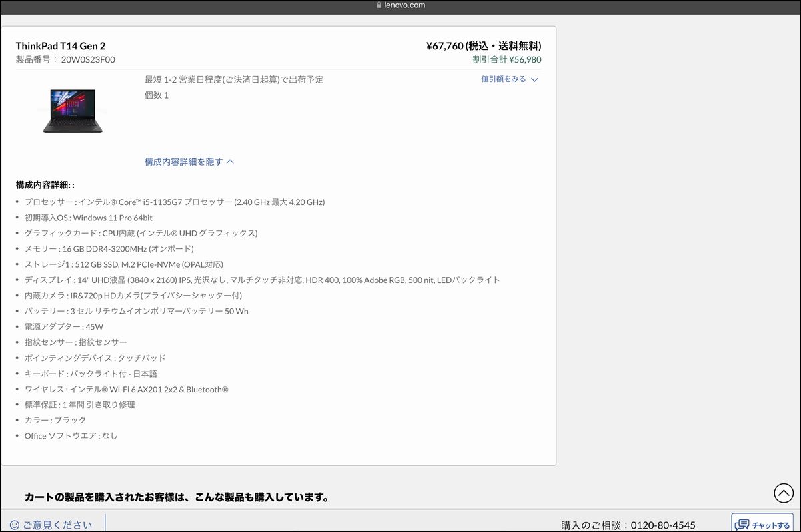Click the 電源アダプター 45W line
This screenshot has width=801, height=532.
click(64, 327)
